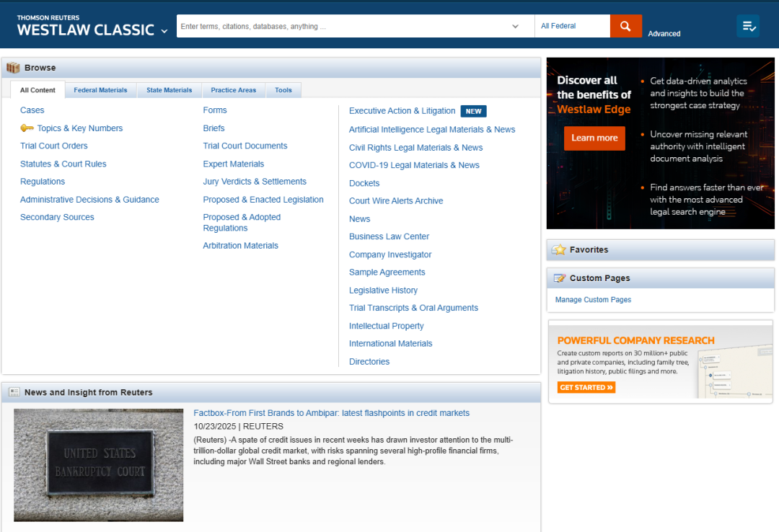779x532 pixels.
Task: Open Business Law Center
Action: (389, 236)
